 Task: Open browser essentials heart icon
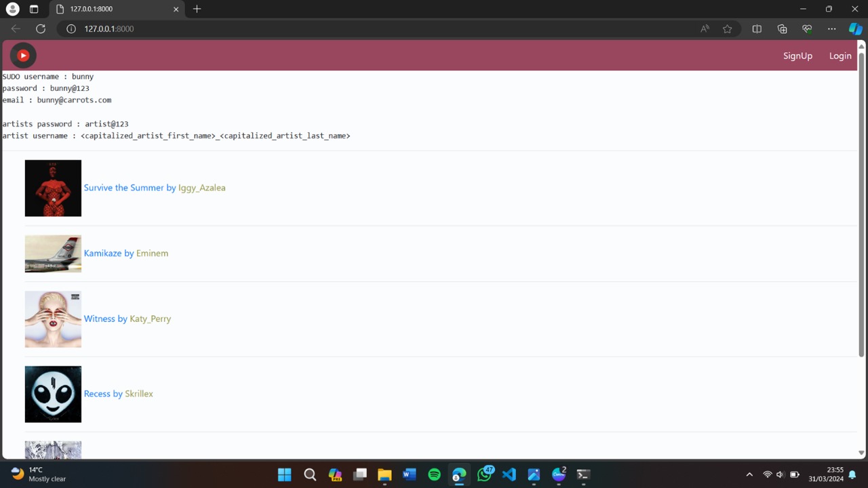pos(807,28)
